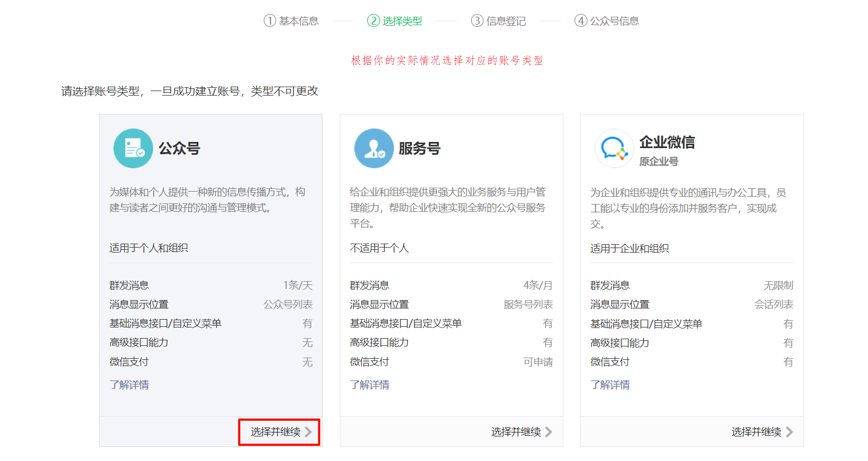Click the teal 公众号 account type icon

(x=133, y=149)
